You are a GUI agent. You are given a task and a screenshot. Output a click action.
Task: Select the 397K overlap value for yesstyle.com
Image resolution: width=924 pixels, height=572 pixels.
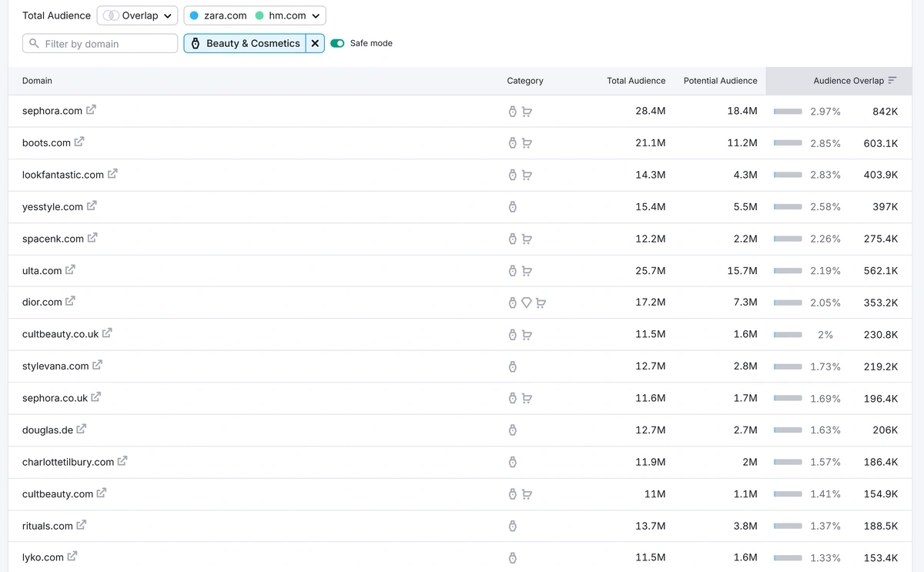click(885, 207)
